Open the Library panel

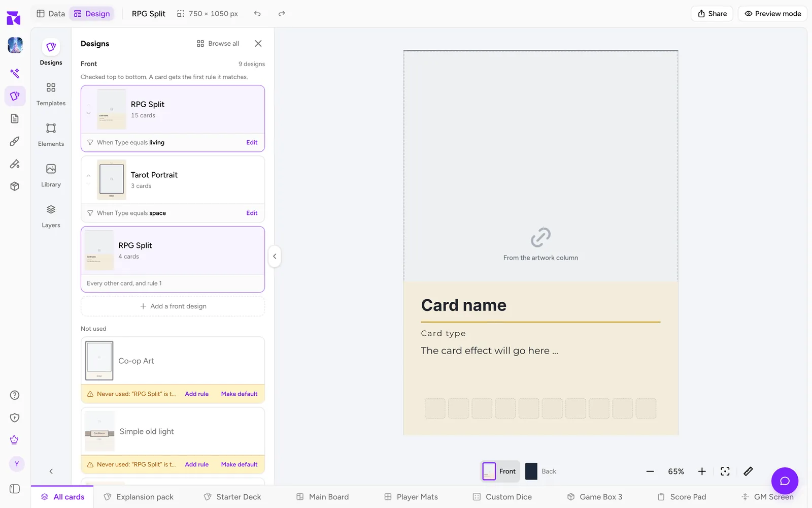(51, 175)
